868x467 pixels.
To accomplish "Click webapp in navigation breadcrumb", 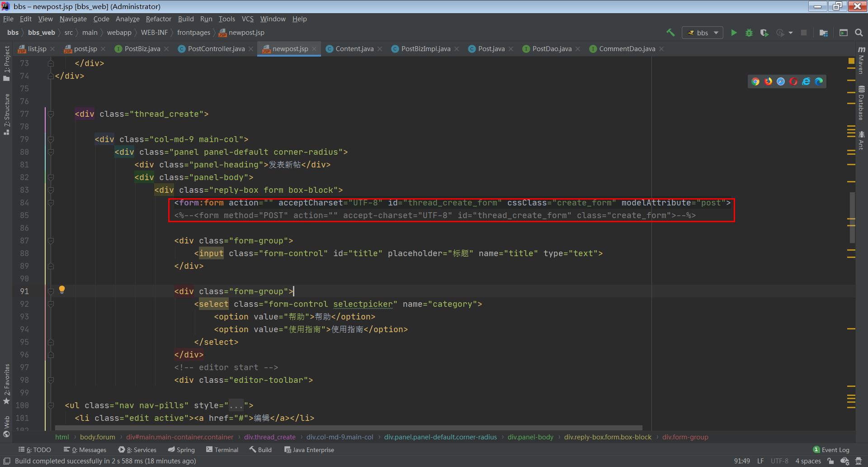I will pos(119,33).
